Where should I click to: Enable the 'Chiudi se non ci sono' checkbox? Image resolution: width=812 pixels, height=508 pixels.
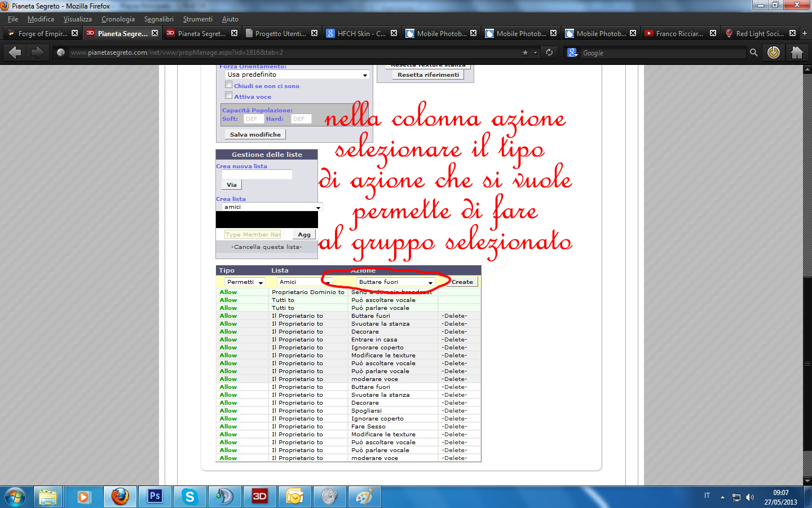point(229,85)
